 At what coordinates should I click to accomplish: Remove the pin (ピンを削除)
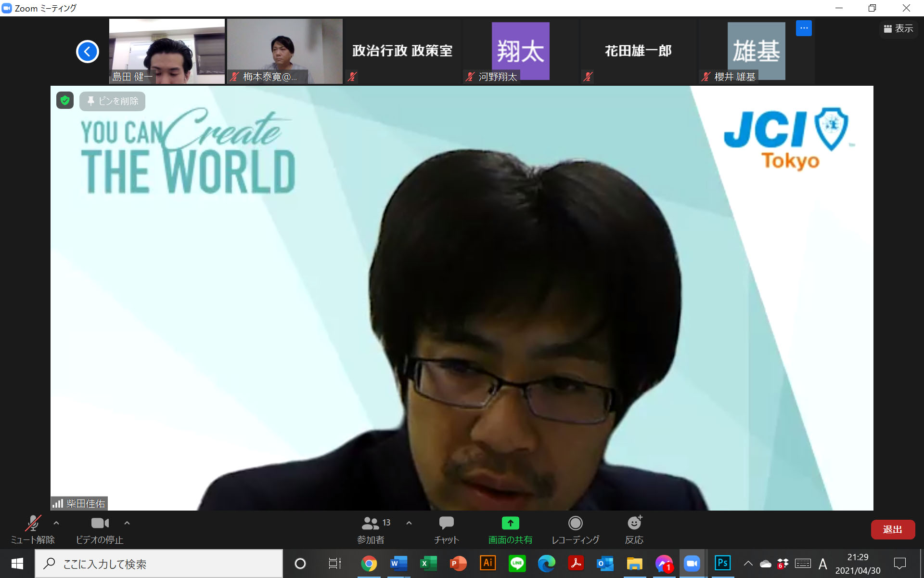[113, 101]
